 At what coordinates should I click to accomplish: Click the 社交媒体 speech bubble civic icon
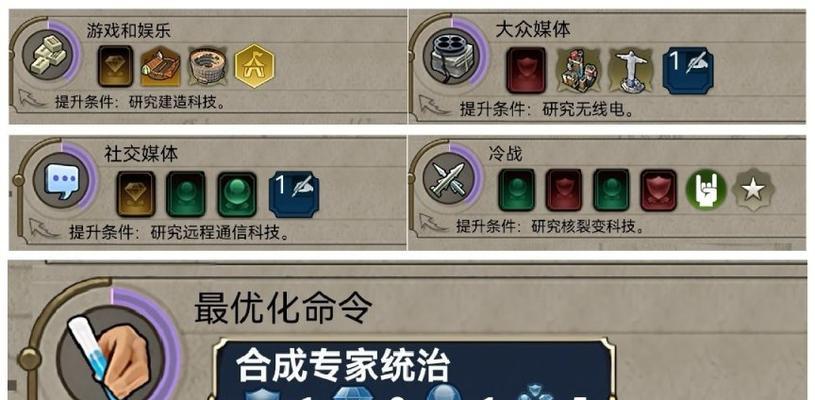61,181
